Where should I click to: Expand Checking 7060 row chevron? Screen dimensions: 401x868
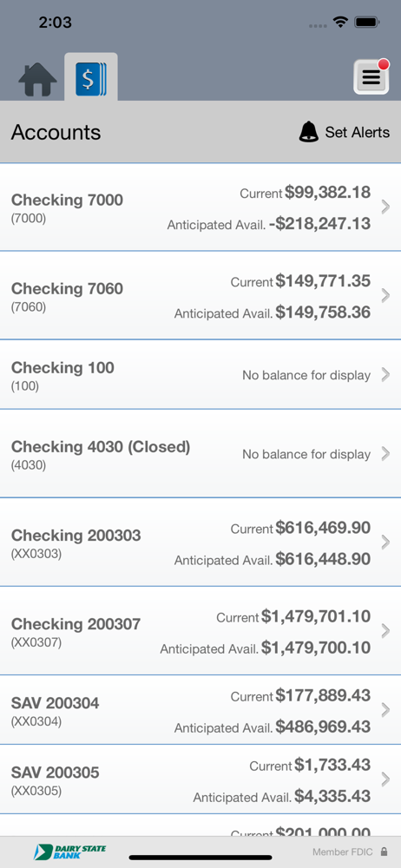coord(386,296)
